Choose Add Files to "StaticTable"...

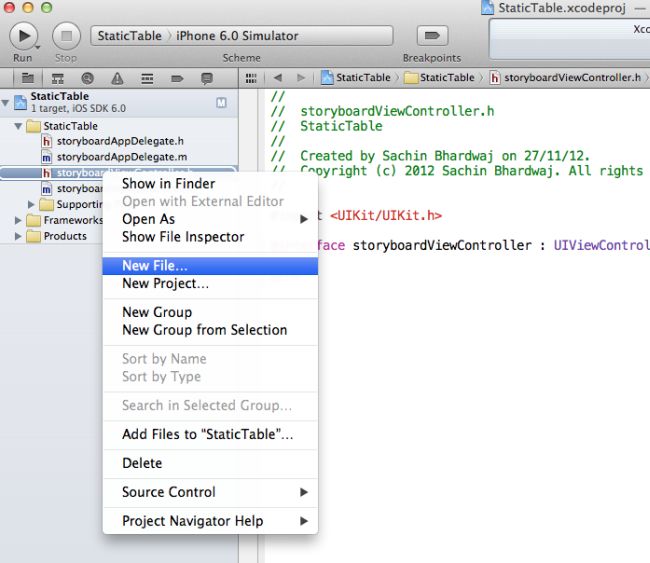point(210,434)
